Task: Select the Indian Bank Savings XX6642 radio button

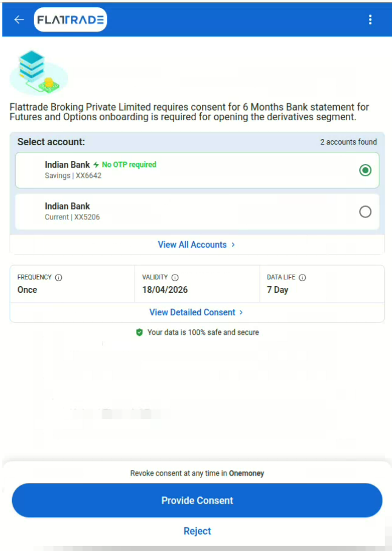Action: coord(365,170)
